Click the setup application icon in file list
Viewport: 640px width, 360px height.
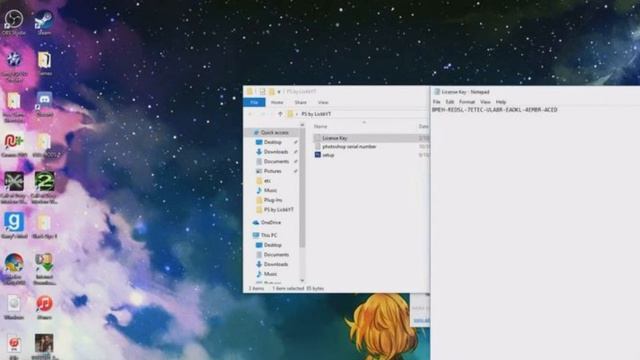[318, 155]
